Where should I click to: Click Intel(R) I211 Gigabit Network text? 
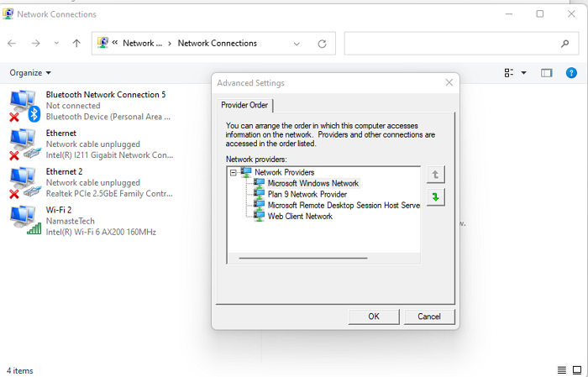coord(109,155)
